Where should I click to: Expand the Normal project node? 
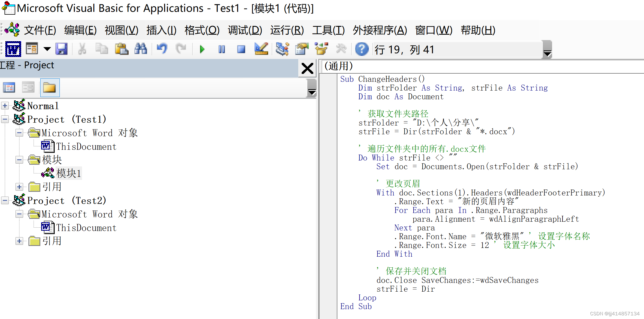pyautogui.click(x=5, y=106)
